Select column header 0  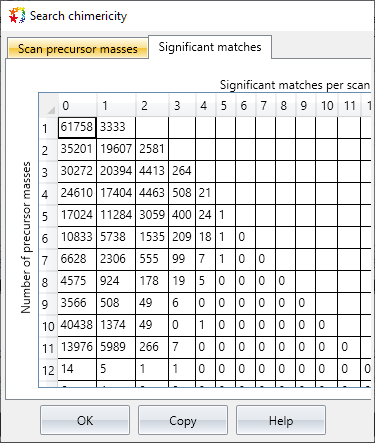tap(77, 105)
